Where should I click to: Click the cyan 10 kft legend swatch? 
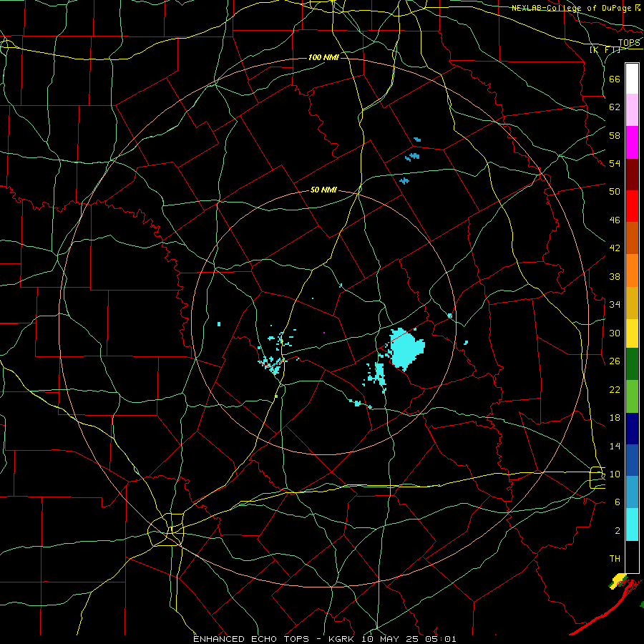[632, 525]
